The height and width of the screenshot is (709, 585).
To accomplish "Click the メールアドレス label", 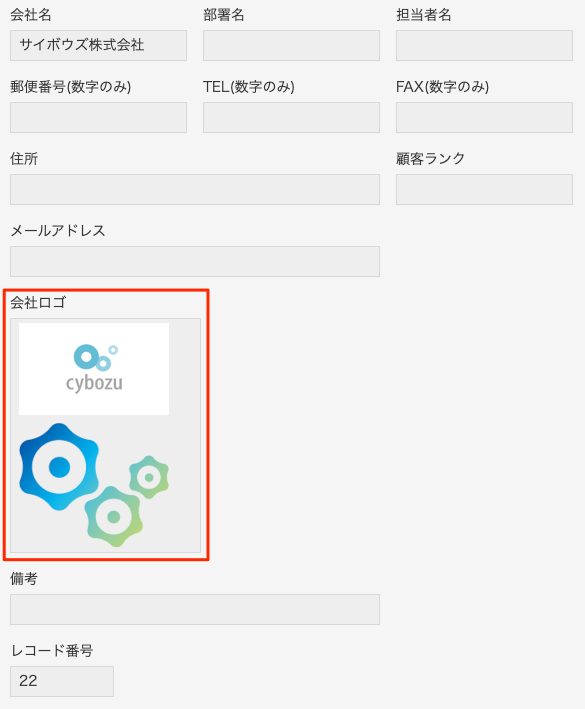I will pos(58,231).
